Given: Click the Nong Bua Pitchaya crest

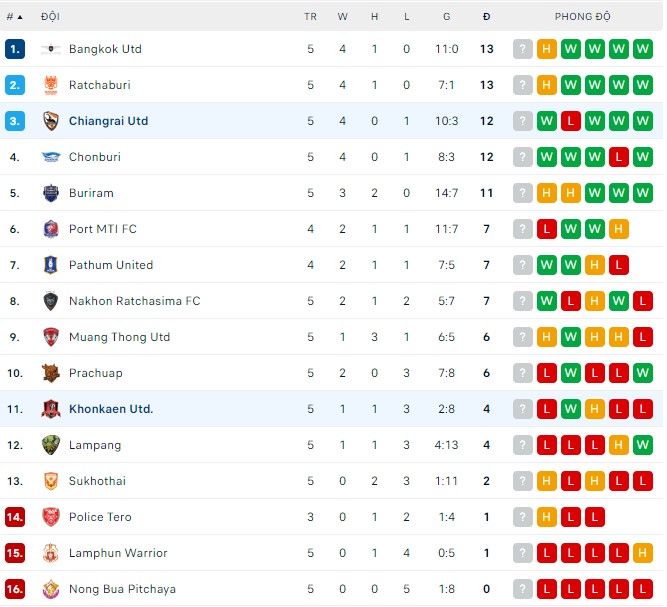Looking at the screenshot, I should 51,589.
